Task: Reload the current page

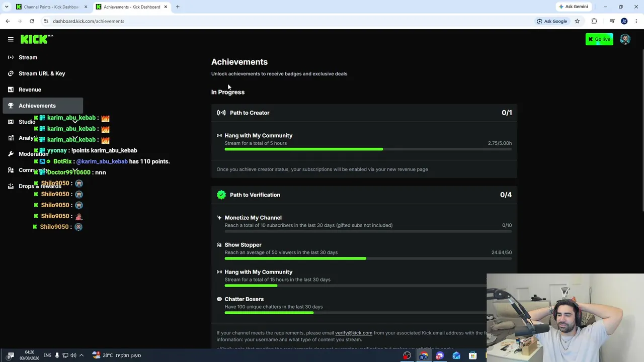Action: (x=32, y=21)
